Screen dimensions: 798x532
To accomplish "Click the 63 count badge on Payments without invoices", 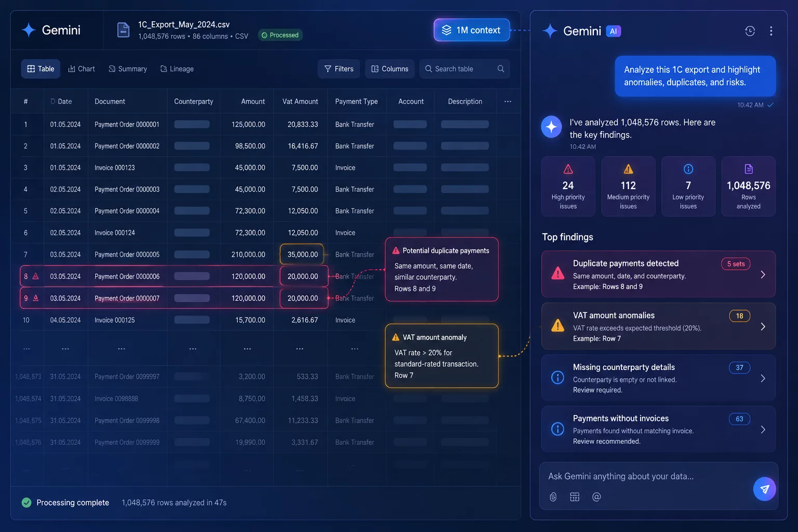I will [740, 419].
